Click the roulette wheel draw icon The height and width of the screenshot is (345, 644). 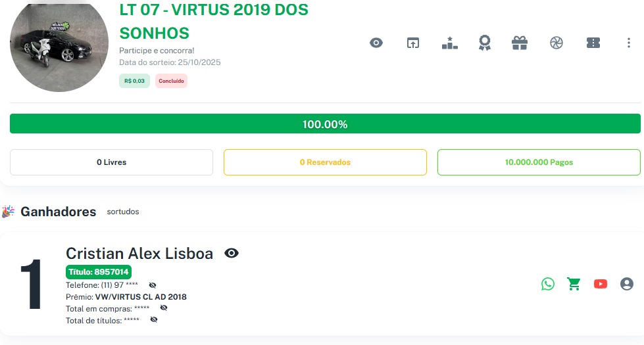[x=557, y=43]
